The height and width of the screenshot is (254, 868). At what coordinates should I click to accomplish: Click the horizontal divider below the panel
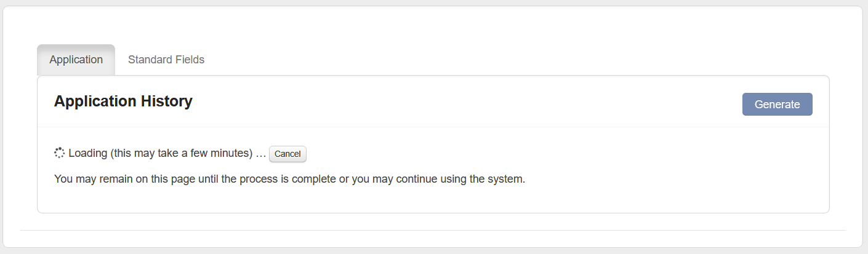(x=431, y=230)
